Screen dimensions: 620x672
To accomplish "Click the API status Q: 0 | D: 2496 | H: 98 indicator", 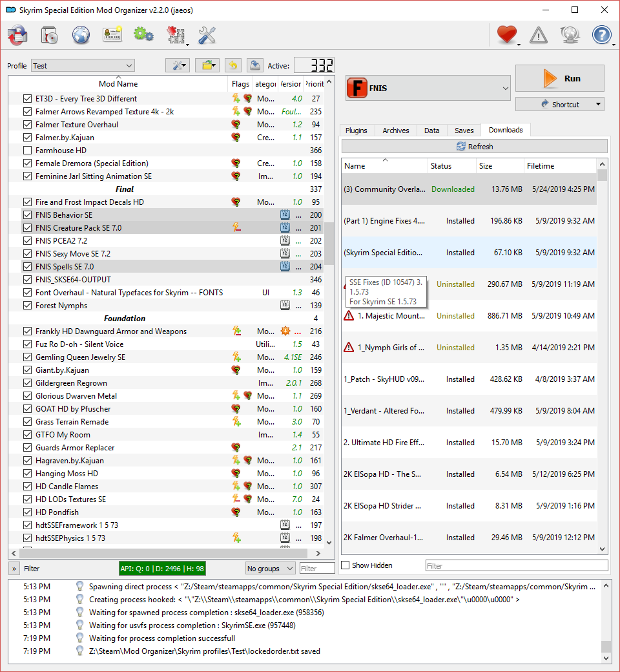I will tap(162, 568).
